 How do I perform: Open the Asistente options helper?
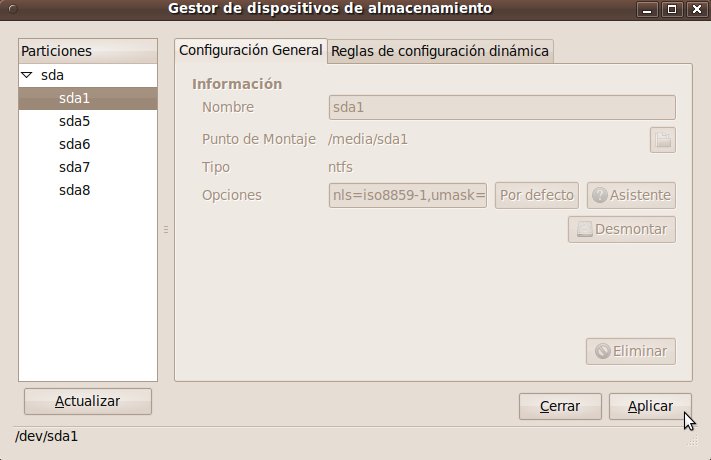[631, 196]
